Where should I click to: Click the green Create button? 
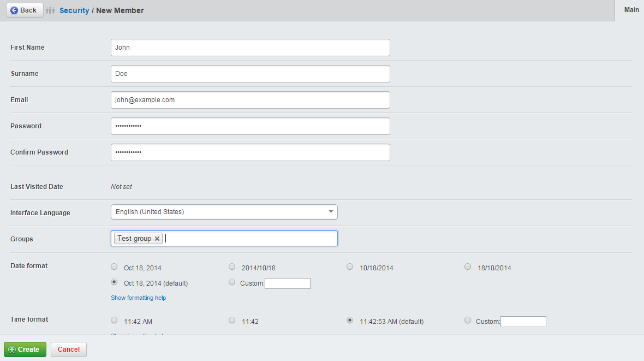coord(25,349)
